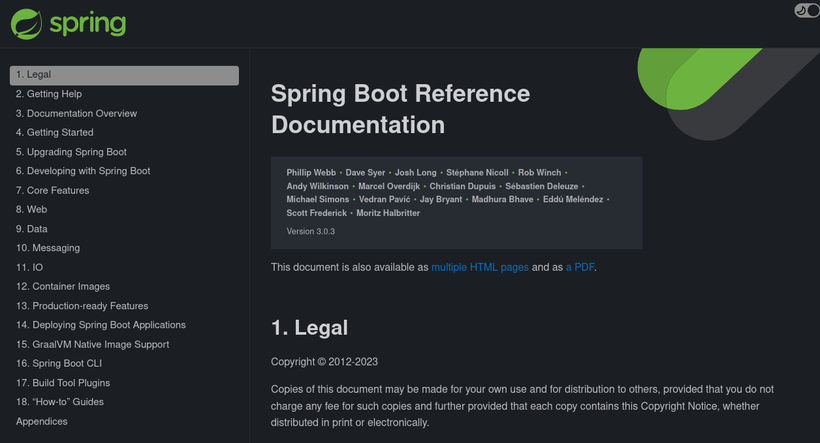Go to "3. Documentation Overview"
Image resolution: width=820 pixels, height=443 pixels.
pos(76,113)
